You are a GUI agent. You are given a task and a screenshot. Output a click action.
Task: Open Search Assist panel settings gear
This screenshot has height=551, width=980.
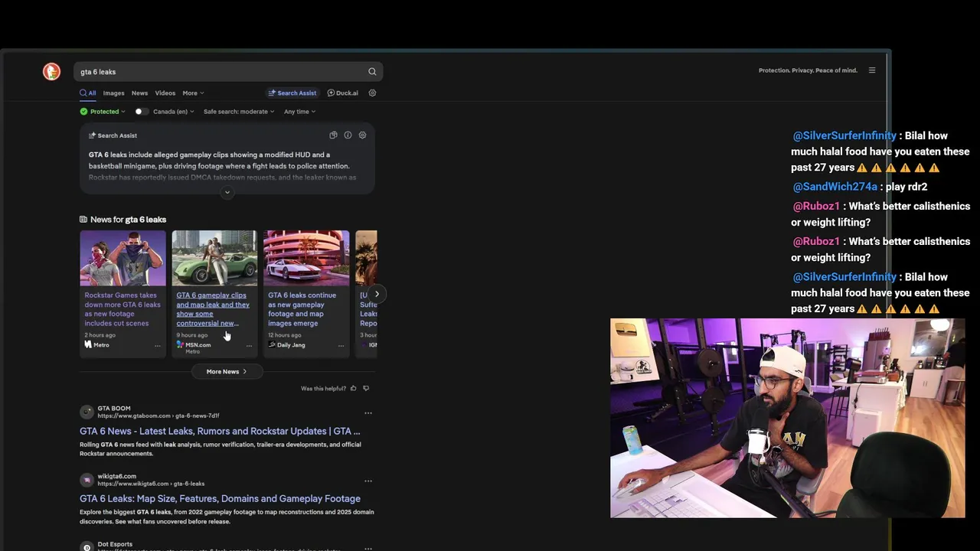click(x=362, y=135)
